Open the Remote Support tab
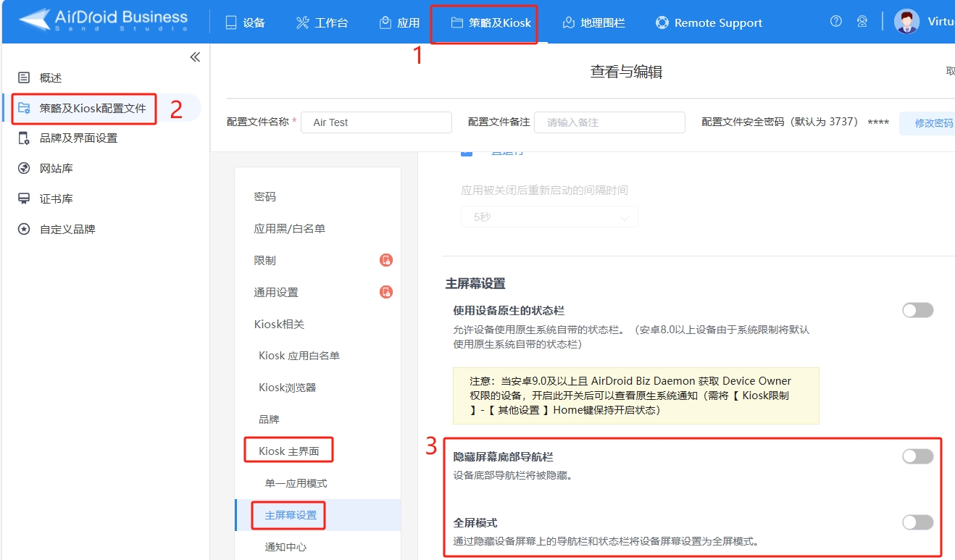Screen dimensions: 955x560 [709, 22]
